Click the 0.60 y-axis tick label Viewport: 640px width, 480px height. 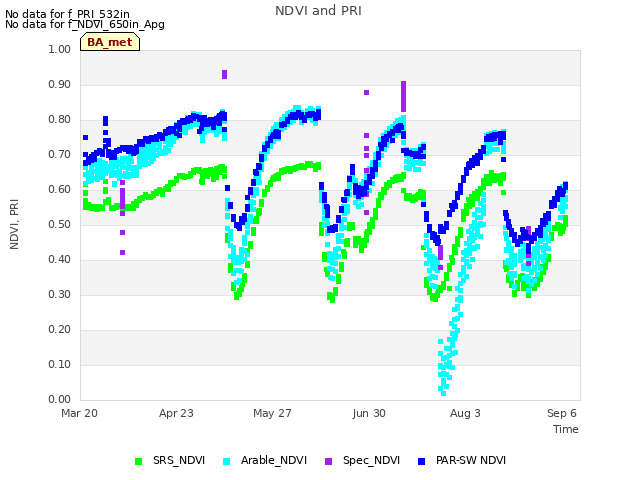60,189
